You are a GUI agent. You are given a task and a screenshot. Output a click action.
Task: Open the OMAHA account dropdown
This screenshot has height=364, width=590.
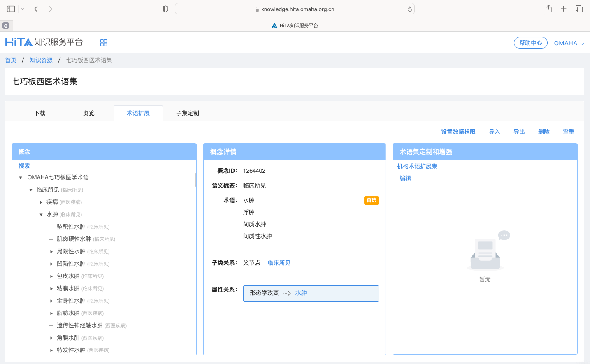pyautogui.click(x=569, y=43)
